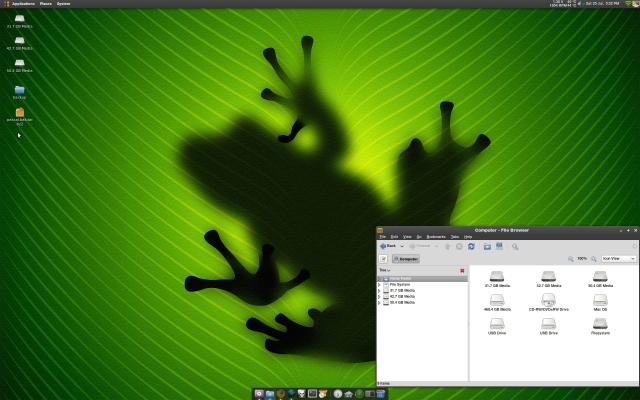Expand the File System tree node
The image size is (640, 400).
(379, 284)
